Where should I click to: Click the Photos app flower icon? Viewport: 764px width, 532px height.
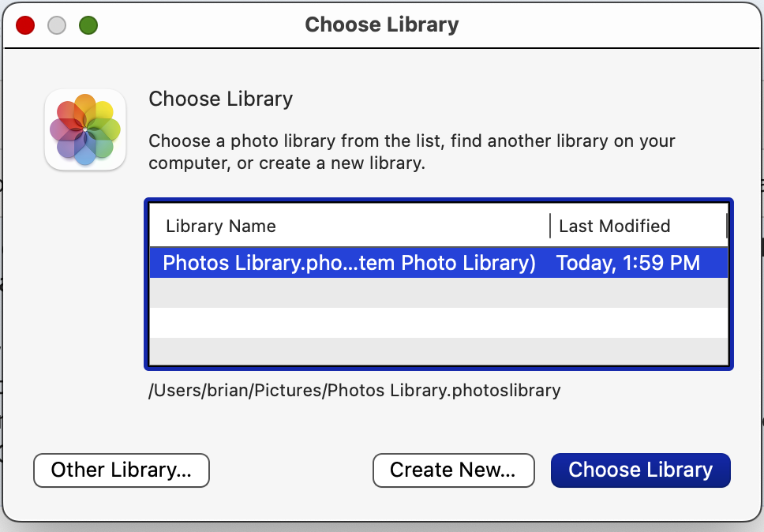point(85,129)
